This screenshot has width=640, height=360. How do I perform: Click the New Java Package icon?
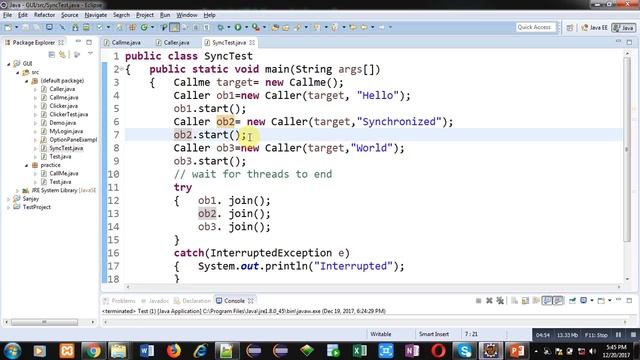[x=132, y=27]
